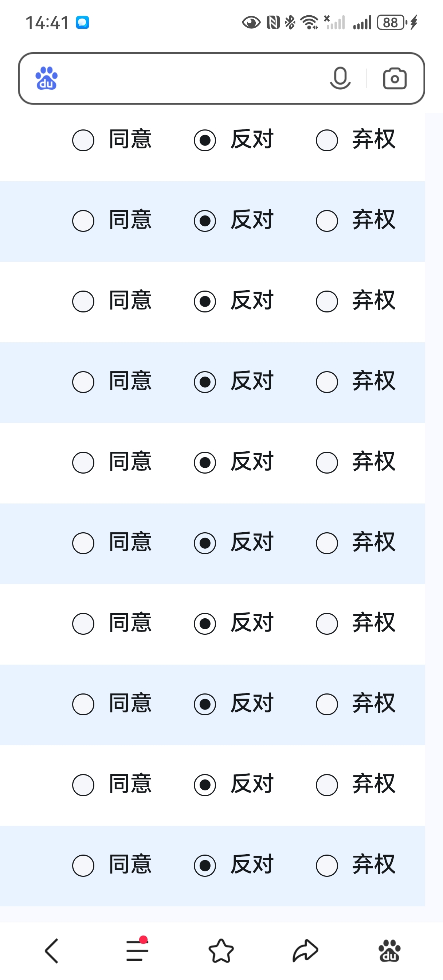Image resolution: width=443 pixels, height=980 pixels.
Task: Open the menu icon with red dot
Action: click(x=137, y=950)
